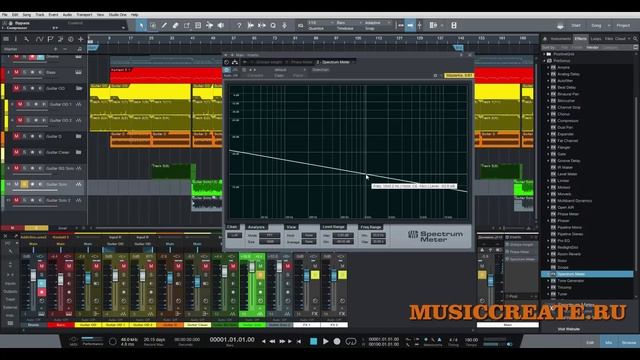The width and height of the screenshot is (640, 360).
Task: Expand the Analog Delay effect entry
Action: [548, 74]
